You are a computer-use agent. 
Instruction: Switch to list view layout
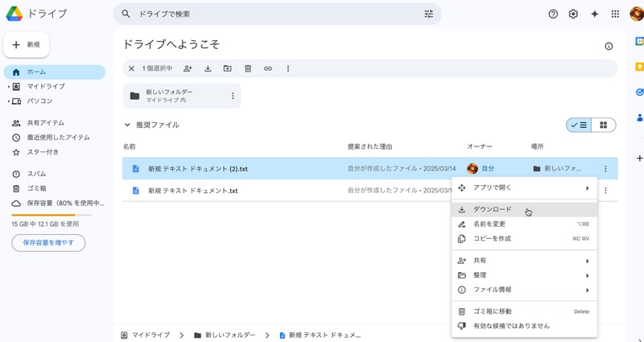pos(579,126)
